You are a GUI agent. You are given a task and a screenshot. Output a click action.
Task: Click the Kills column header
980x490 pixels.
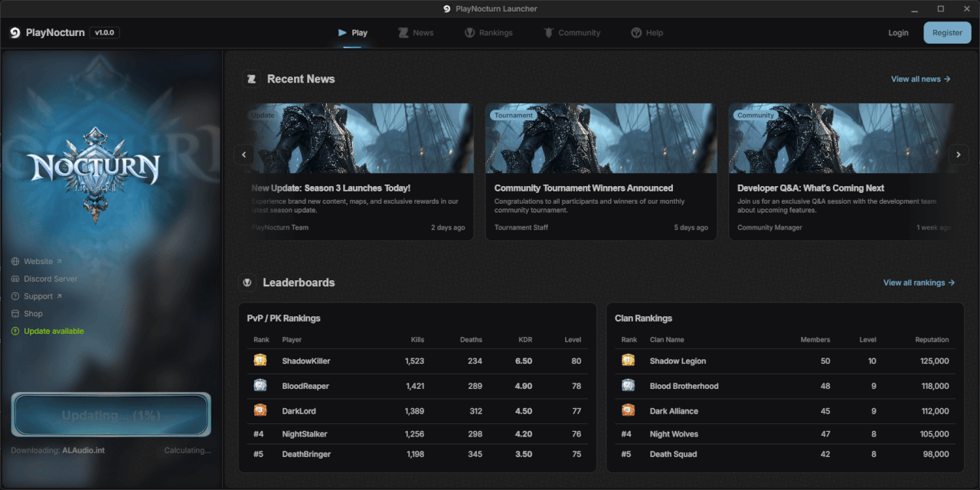tap(416, 340)
